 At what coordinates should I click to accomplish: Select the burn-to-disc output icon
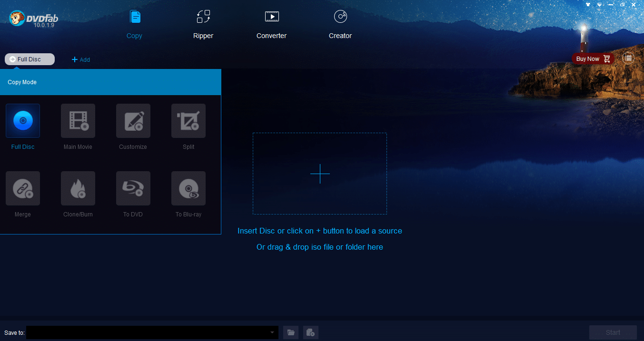(310, 332)
